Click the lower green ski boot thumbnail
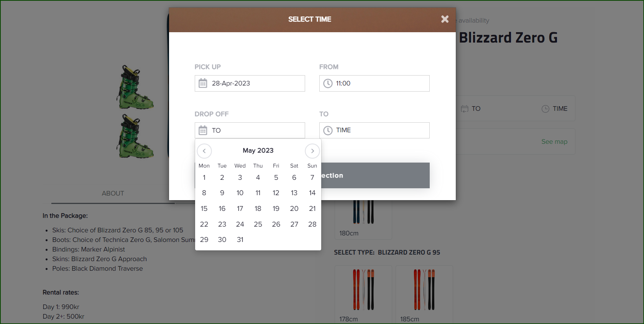 coord(135,136)
